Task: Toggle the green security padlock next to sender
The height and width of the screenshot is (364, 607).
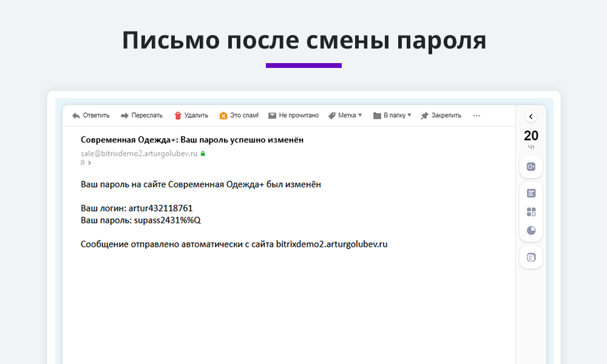Action: (203, 153)
